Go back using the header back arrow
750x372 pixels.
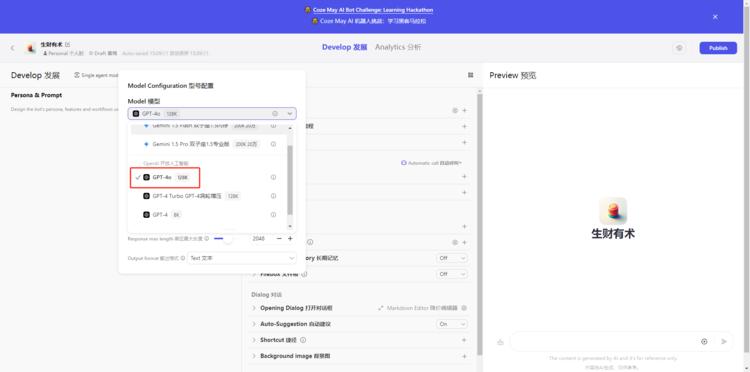click(x=12, y=48)
